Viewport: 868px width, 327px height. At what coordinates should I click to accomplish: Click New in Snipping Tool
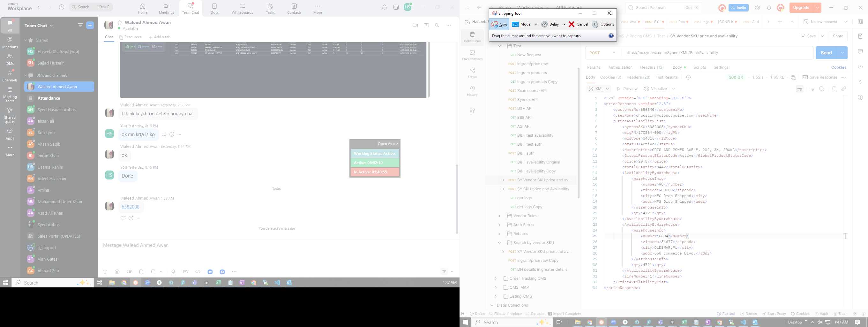pyautogui.click(x=499, y=24)
